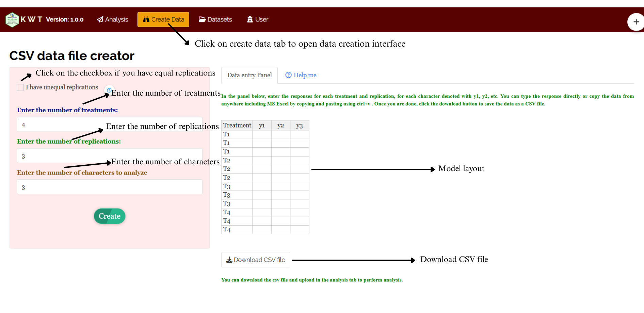The width and height of the screenshot is (644, 313).
Task: Focus the number of characters field
Action: 110,187
